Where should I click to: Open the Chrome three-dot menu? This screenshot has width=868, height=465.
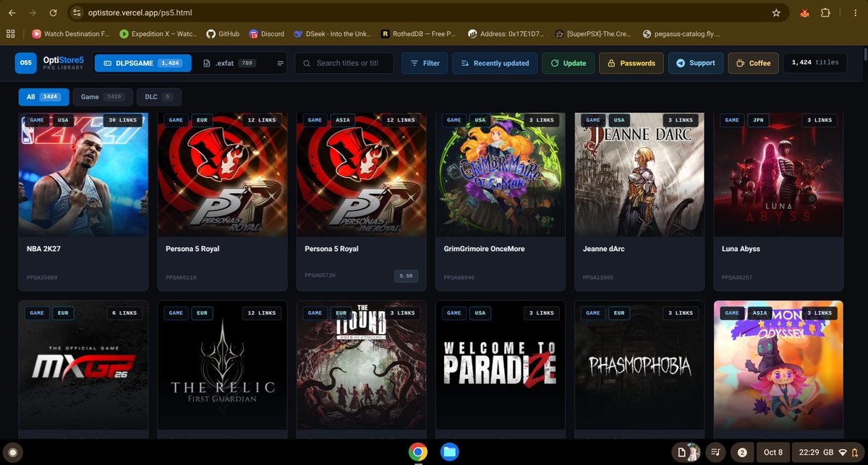(x=855, y=12)
